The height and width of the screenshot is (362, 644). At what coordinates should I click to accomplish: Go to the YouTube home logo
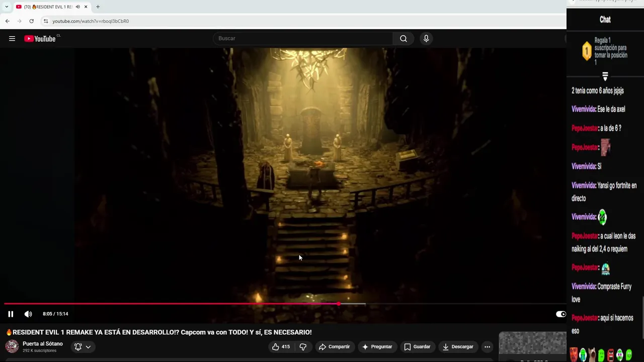pyautogui.click(x=40, y=39)
